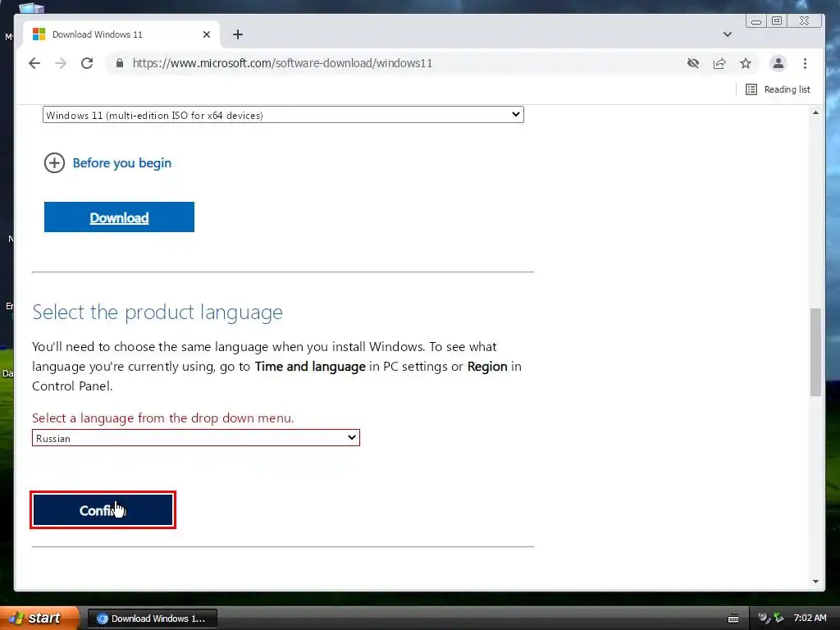
Task: Click the bold Time and language text
Action: (x=309, y=367)
